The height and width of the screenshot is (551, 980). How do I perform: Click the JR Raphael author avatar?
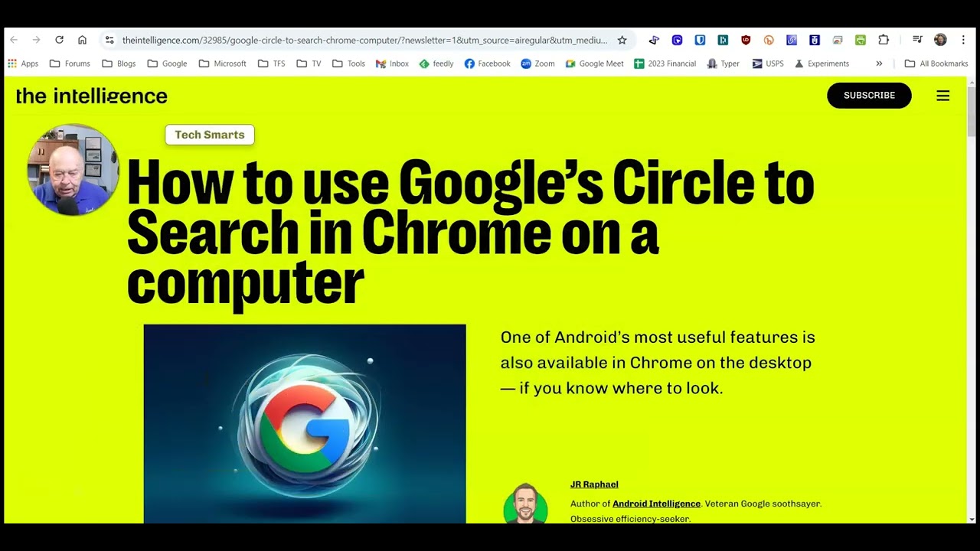coord(525,504)
